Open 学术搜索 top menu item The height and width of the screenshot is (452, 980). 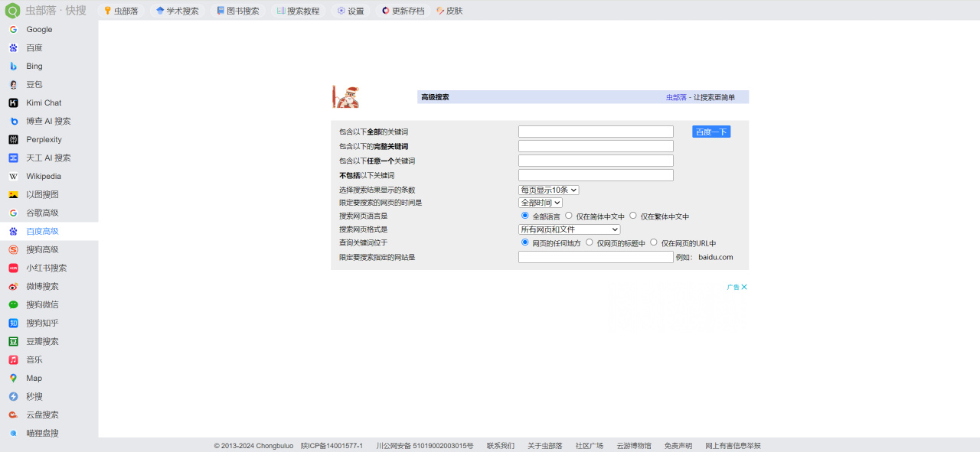pyautogui.click(x=177, y=11)
